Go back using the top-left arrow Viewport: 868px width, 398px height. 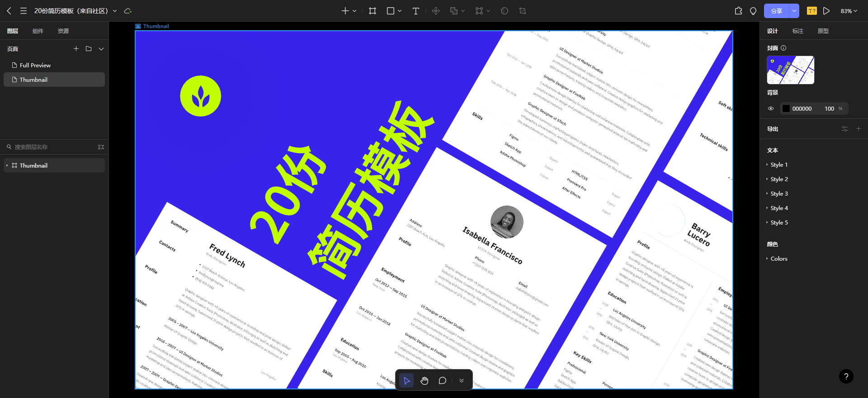point(9,11)
